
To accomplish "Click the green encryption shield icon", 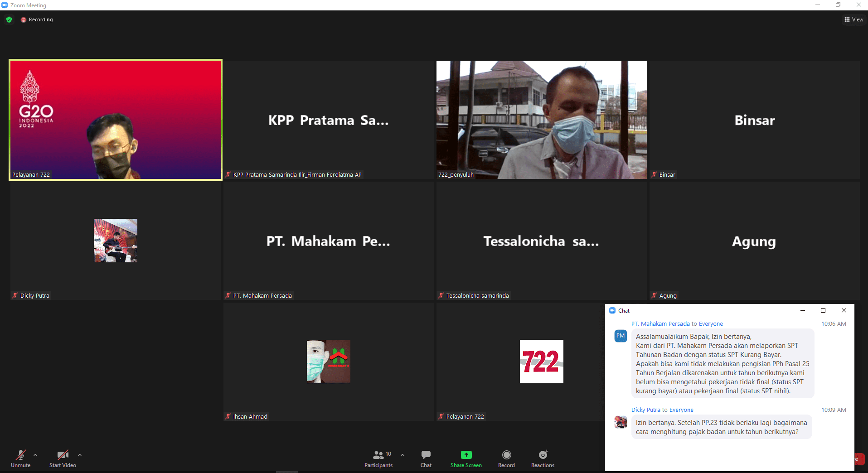I will (9, 19).
